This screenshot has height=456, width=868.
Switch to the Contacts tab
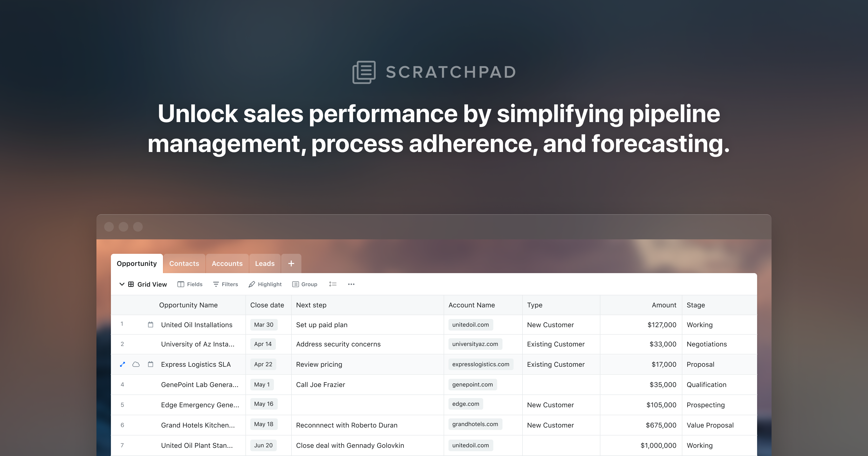click(x=184, y=263)
